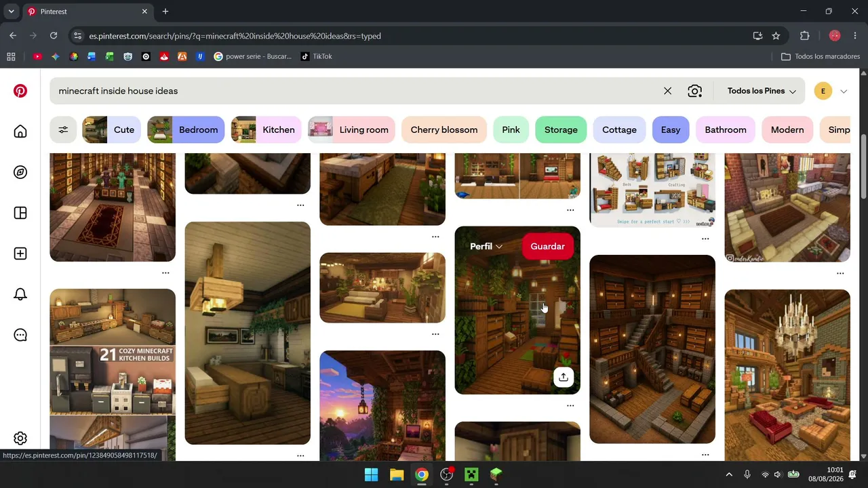The width and height of the screenshot is (868, 488).
Task: Open the notifications bell in sidebar
Action: pyautogui.click(x=20, y=294)
